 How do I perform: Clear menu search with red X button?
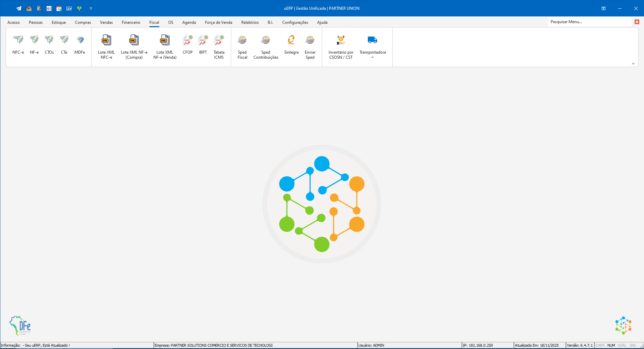637,22
